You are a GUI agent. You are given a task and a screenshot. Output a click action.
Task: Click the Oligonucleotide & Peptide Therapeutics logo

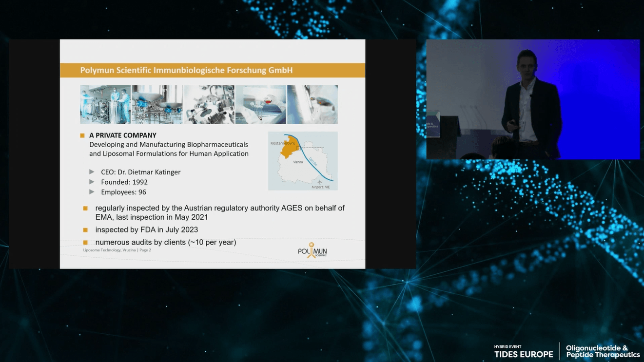[603, 351]
